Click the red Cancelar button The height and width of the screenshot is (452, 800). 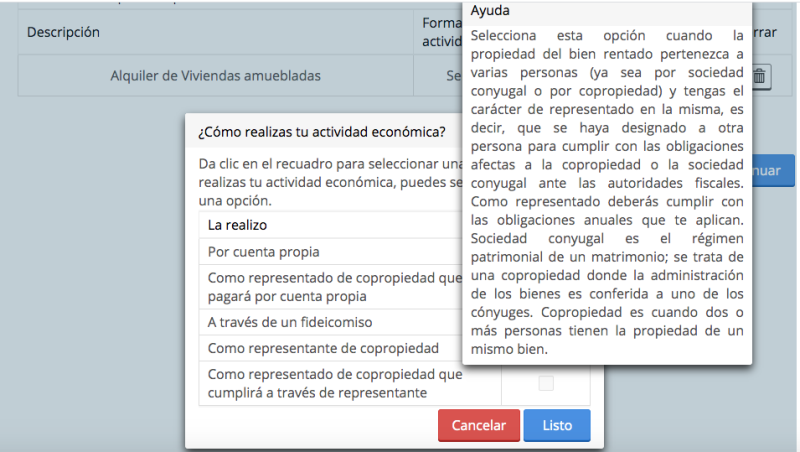(479, 425)
